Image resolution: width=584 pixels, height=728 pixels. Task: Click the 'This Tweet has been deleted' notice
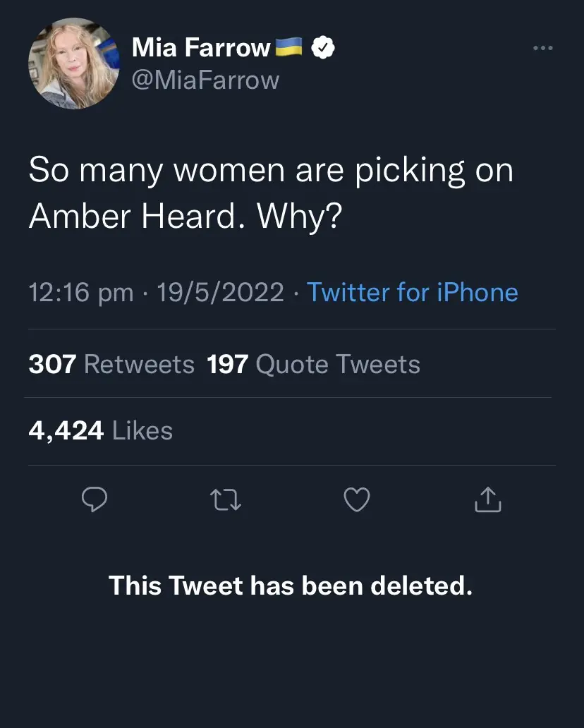click(291, 586)
